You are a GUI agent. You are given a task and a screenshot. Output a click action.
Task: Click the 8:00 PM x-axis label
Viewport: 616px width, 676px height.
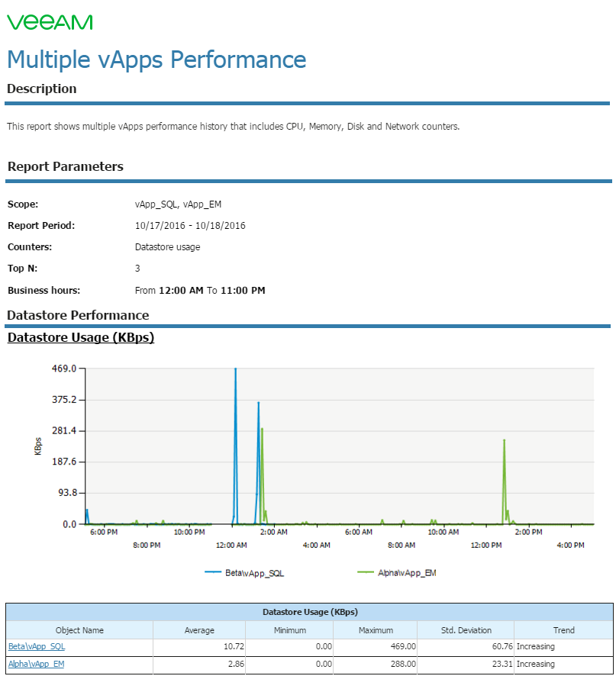pos(147,546)
